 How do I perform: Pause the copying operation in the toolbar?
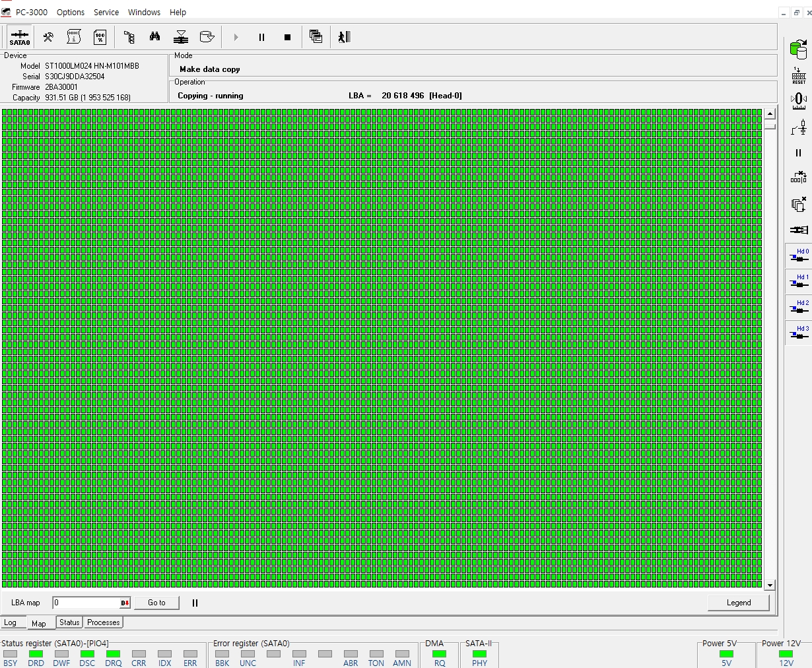tap(261, 38)
